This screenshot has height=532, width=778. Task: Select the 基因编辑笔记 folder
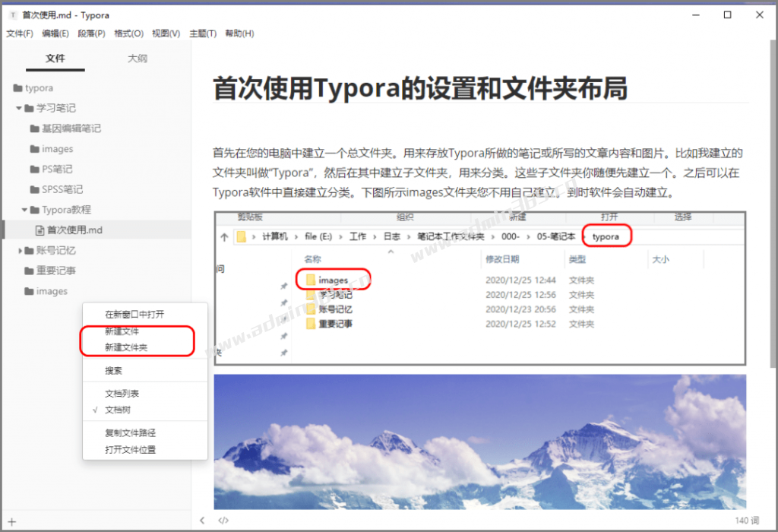pos(71,128)
